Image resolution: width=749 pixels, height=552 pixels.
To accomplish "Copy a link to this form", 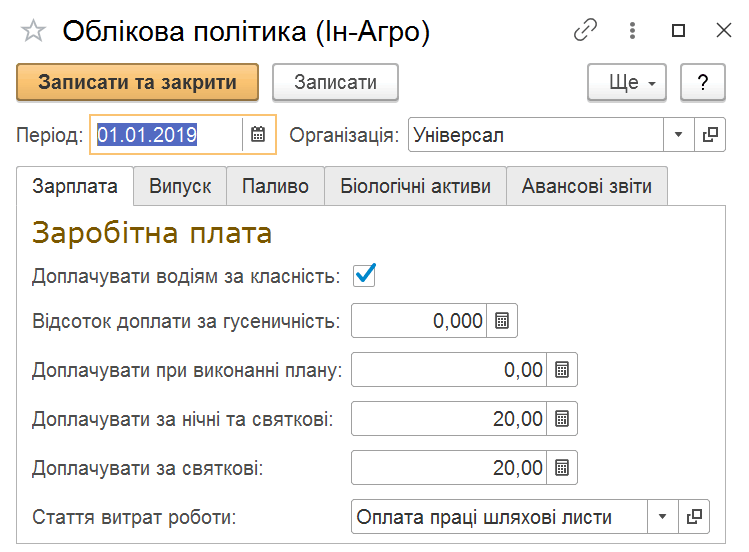I will coord(585,31).
